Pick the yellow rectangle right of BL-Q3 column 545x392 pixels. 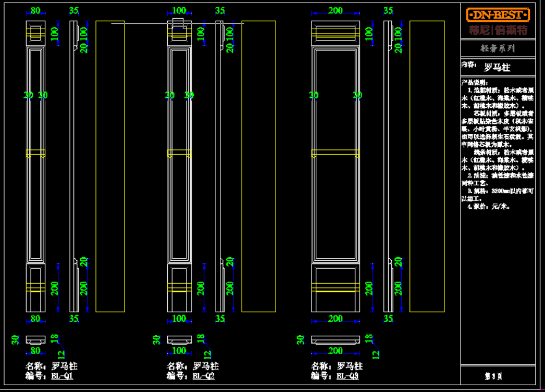(x=427, y=167)
